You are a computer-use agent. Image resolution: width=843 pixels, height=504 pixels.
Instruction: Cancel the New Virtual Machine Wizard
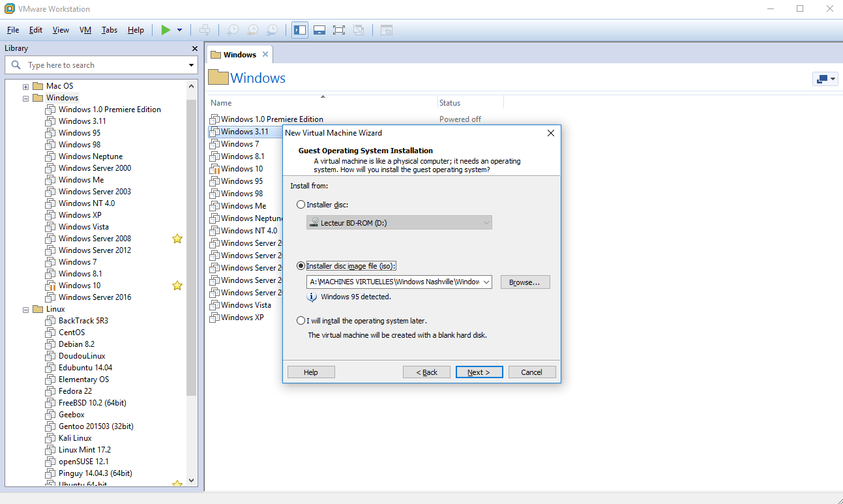point(531,372)
